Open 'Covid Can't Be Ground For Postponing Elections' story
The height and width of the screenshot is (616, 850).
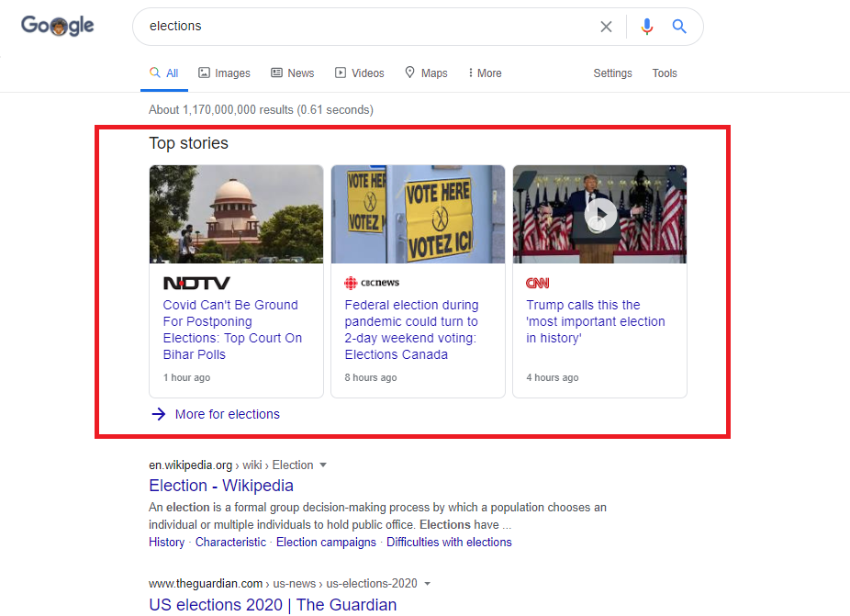(232, 330)
